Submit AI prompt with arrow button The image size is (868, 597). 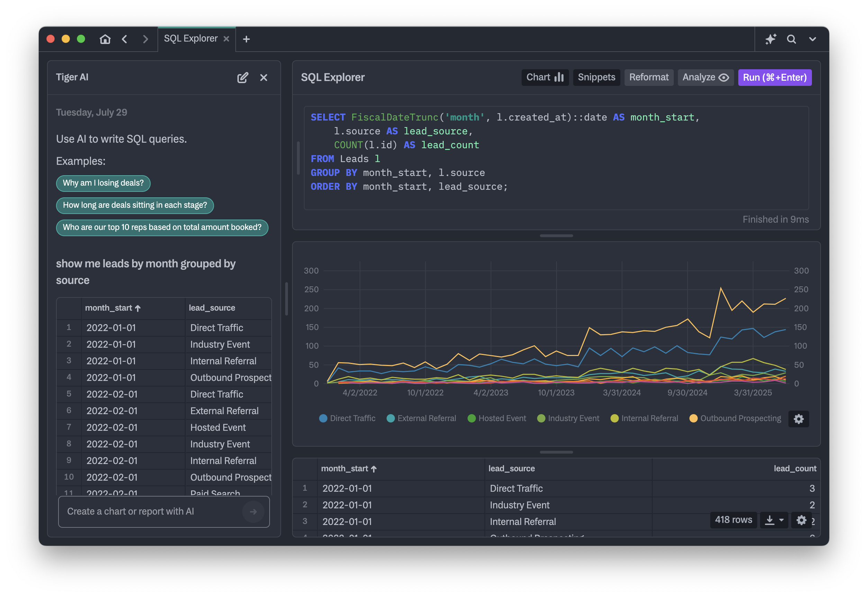pyautogui.click(x=253, y=512)
